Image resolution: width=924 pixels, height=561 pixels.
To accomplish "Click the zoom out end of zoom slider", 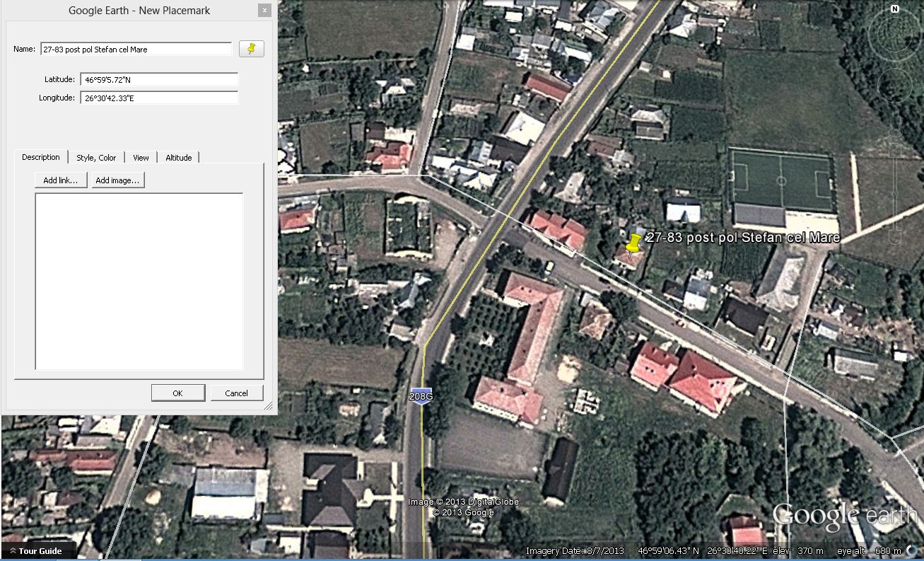I will point(895,238).
